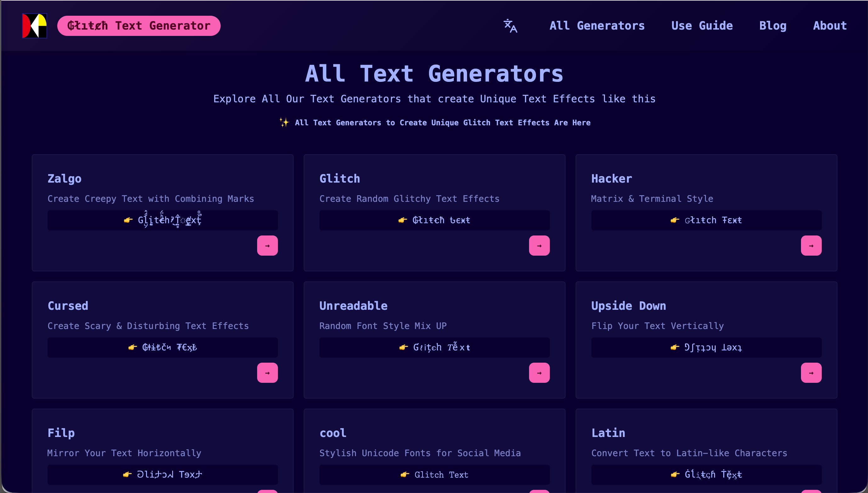Open the language translation icon
Screen dimensions: 868x493
pyautogui.click(x=510, y=26)
